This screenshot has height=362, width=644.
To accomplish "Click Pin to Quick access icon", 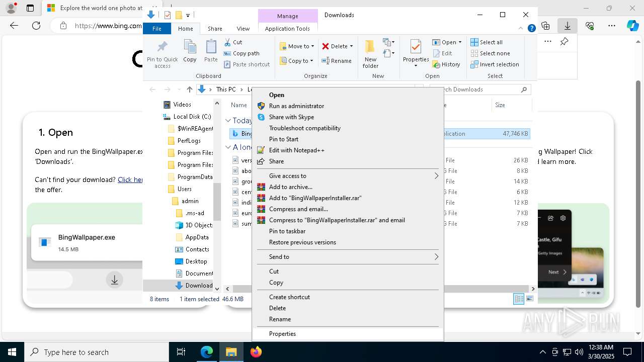I will (x=162, y=54).
